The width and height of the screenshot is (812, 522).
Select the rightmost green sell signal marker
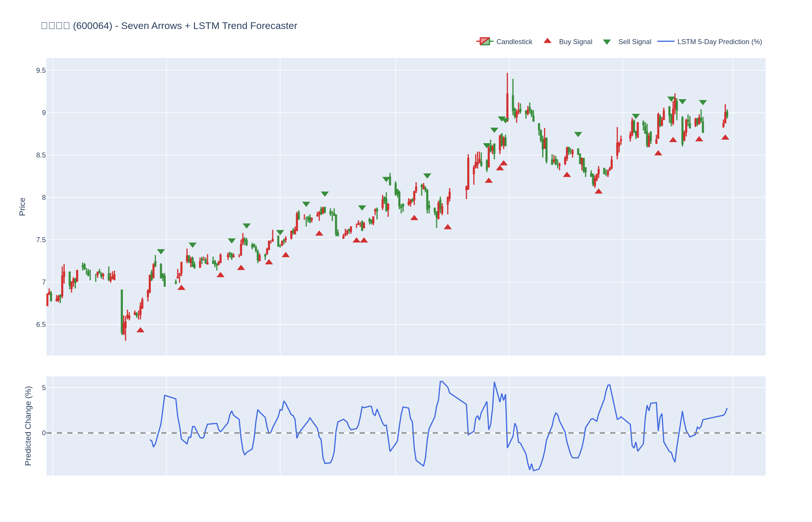tap(703, 102)
